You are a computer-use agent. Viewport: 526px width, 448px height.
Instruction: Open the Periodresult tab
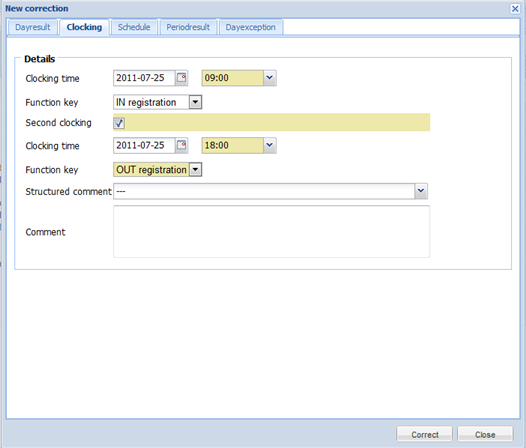188,27
